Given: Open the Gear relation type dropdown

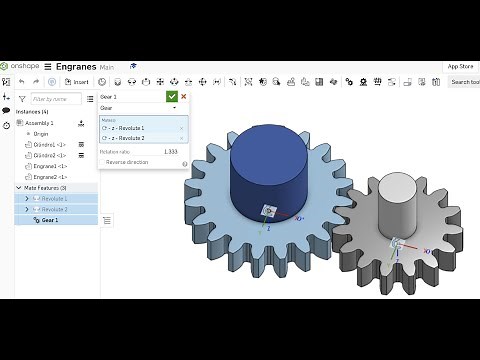Looking at the screenshot, I should 138,108.
